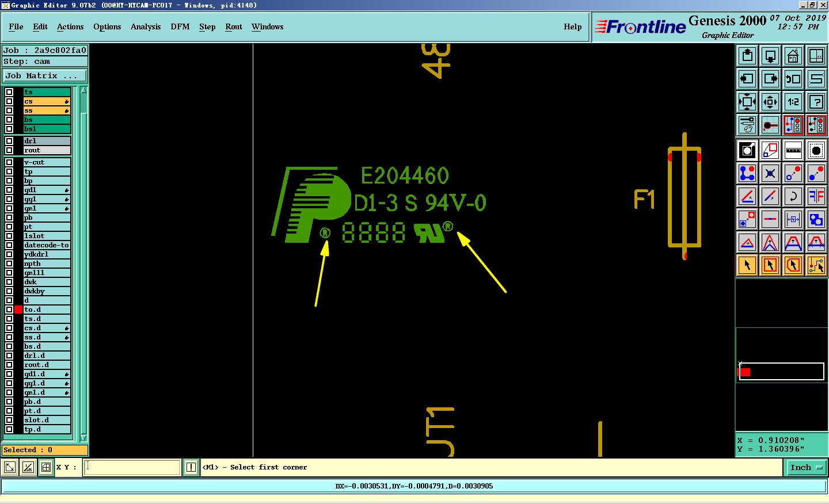Select the rectangle selection arrow tool
This screenshot has width=829, height=504.
coord(770,265)
